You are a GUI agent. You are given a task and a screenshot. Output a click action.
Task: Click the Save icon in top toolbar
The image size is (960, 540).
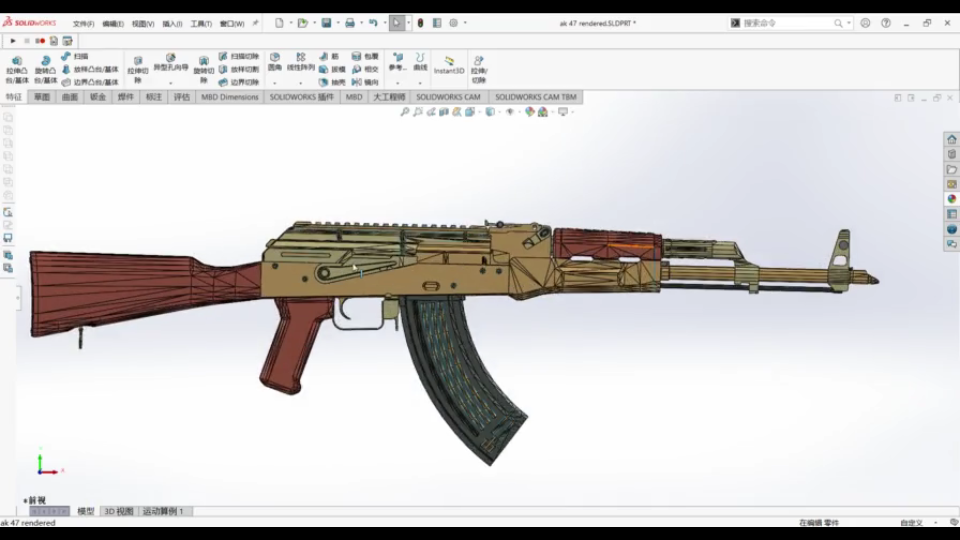click(x=326, y=23)
